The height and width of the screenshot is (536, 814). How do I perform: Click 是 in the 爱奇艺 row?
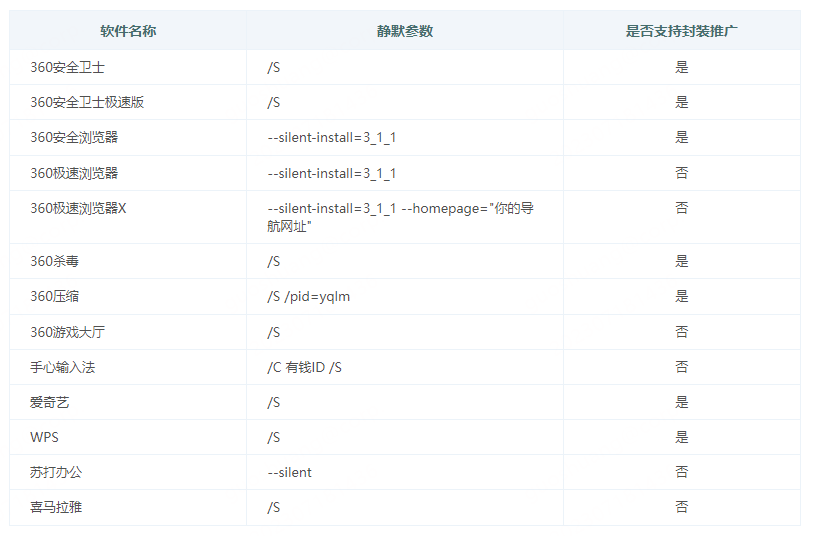tap(682, 403)
